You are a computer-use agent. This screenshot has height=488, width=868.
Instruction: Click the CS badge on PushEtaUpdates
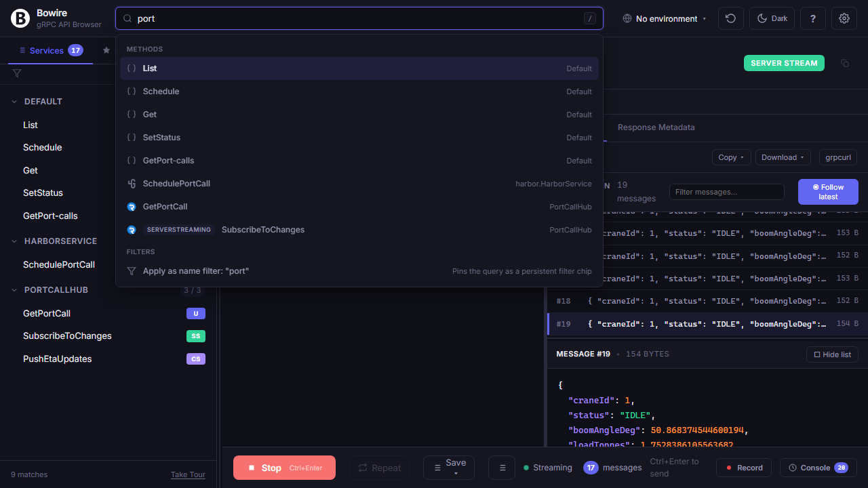click(196, 359)
